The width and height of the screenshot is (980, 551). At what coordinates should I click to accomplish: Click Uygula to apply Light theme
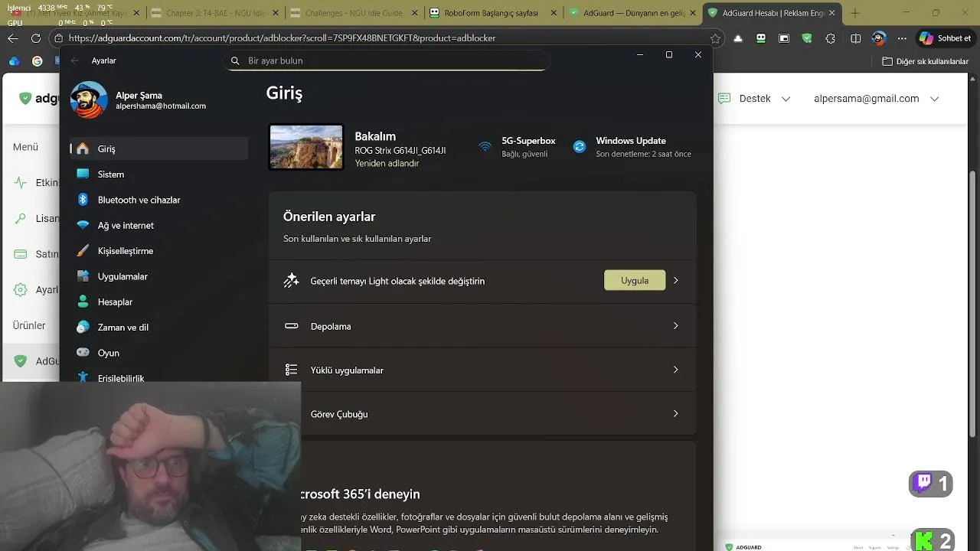pos(635,281)
